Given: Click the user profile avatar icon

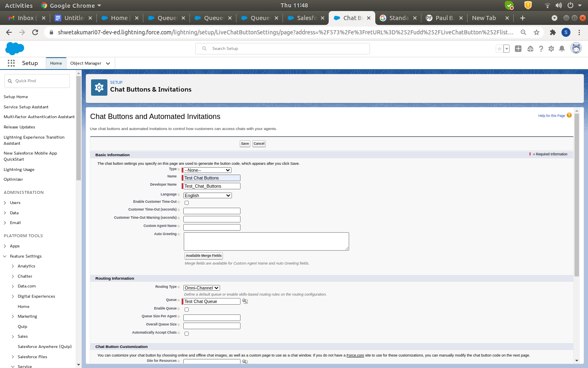Looking at the screenshot, I should (576, 48).
